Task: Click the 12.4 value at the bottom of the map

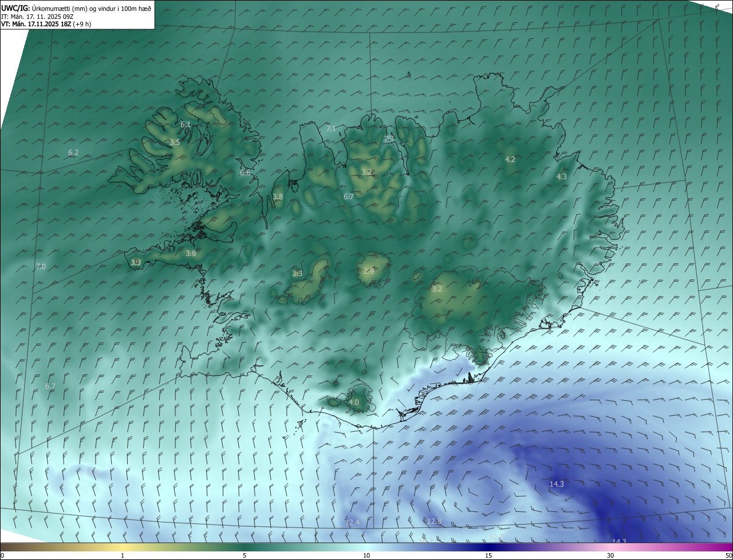Action: pyautogui.click(x=353, y=522)
